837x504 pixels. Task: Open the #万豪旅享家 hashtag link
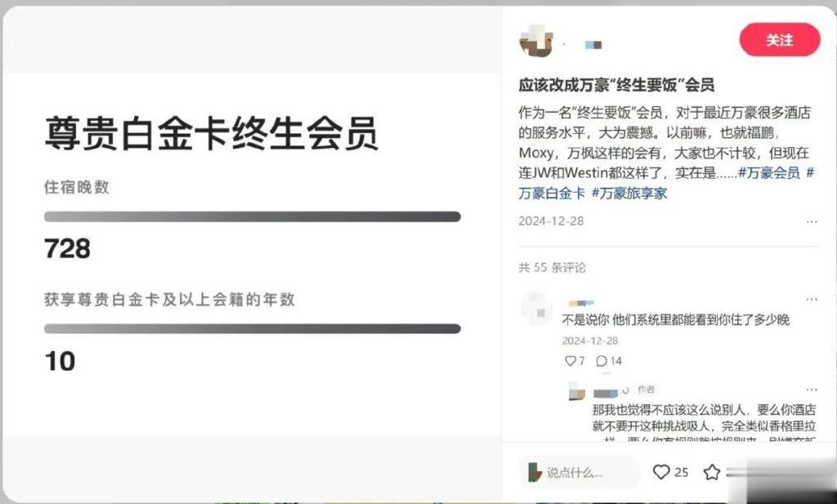click(x=629, y=193)
